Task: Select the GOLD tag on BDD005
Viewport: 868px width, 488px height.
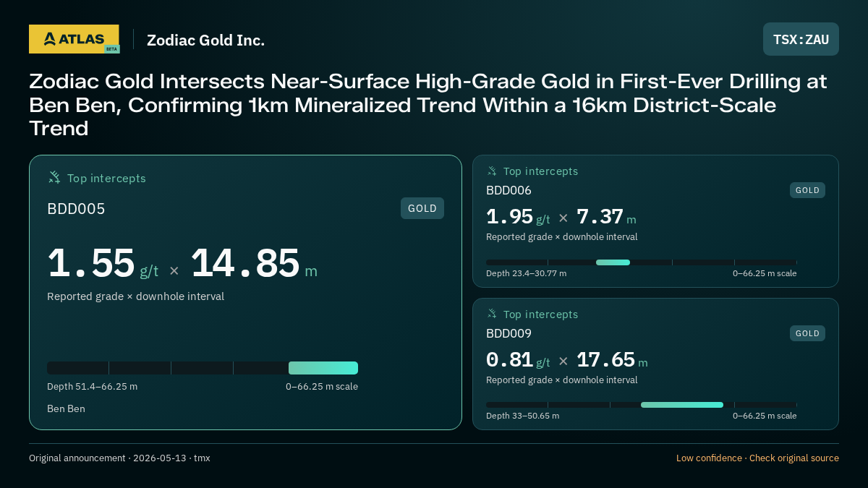Action: [x=422, y=208]
